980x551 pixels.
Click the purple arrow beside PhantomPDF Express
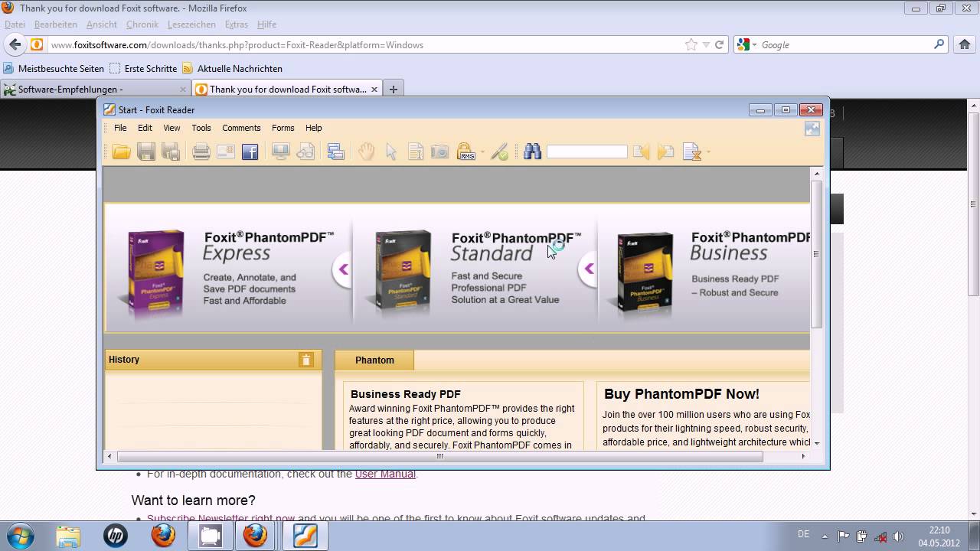click(343, 269)
